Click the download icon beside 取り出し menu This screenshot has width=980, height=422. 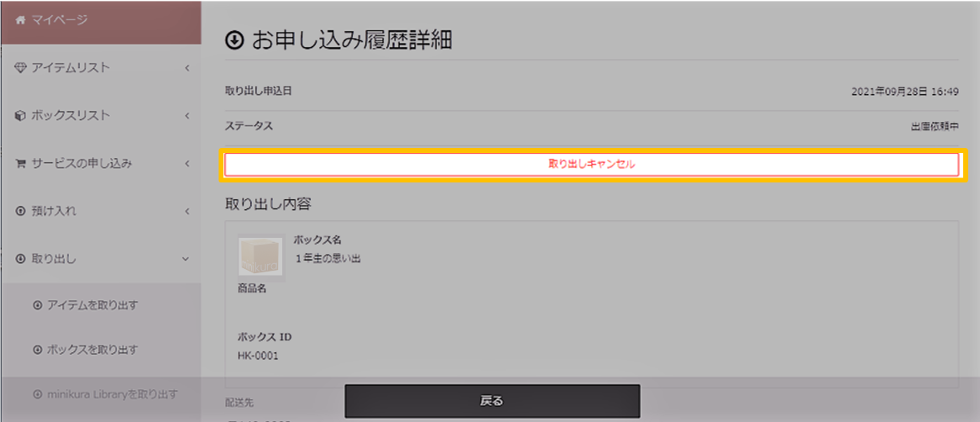click(20, 258)
